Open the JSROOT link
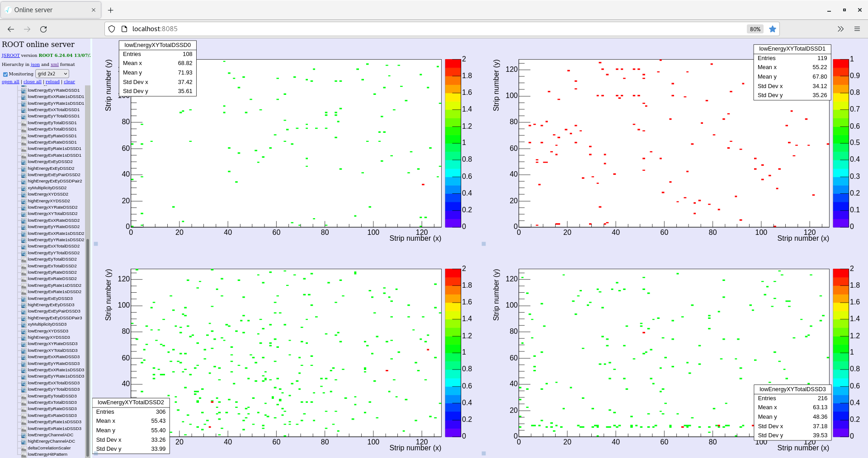868x458 pixels. pos(10,56)
